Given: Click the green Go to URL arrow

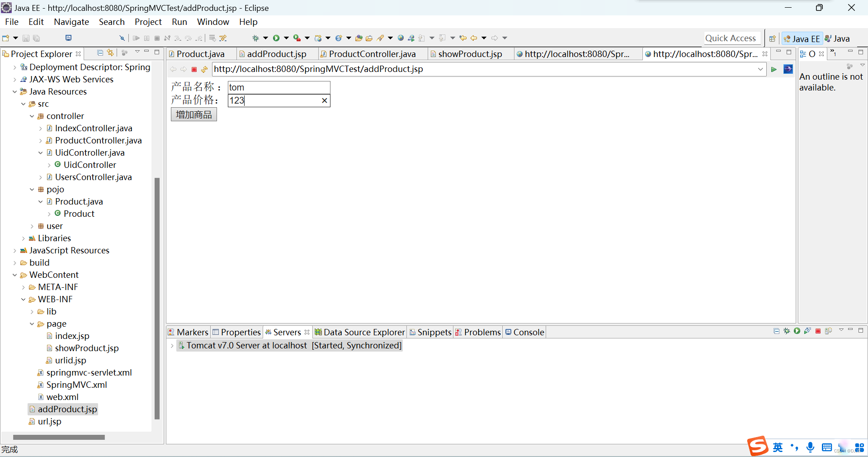Looking at the screenshot, I should [774, 69].
